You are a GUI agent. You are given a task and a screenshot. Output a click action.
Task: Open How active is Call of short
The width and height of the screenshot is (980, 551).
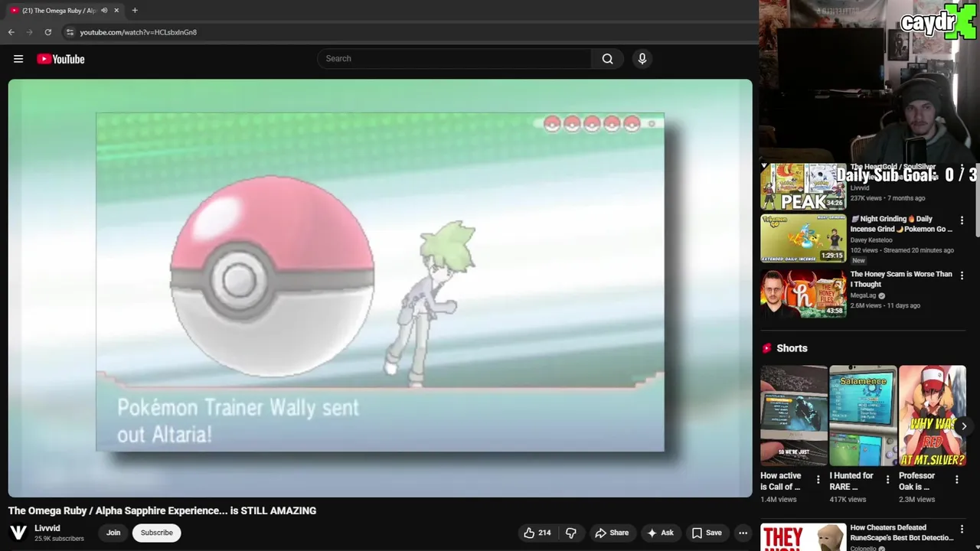point(794,416)
